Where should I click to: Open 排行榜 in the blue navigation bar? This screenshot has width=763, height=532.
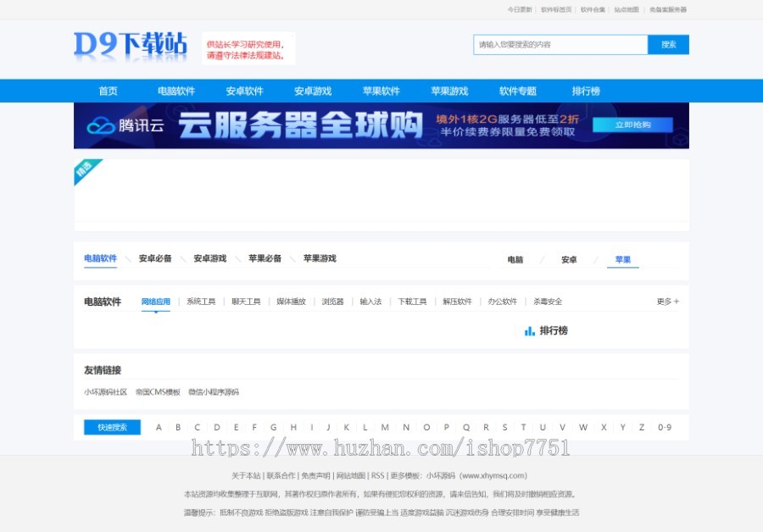pyautogui.click(x=586, y=91)
